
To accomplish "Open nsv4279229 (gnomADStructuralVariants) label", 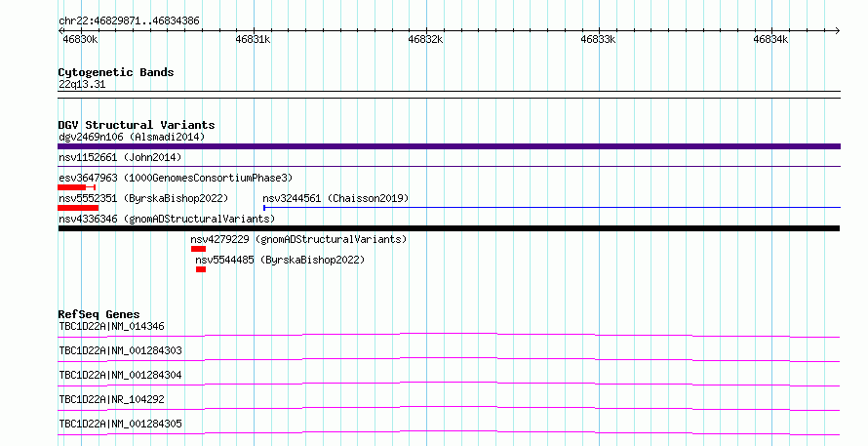I will click(299, 239).
